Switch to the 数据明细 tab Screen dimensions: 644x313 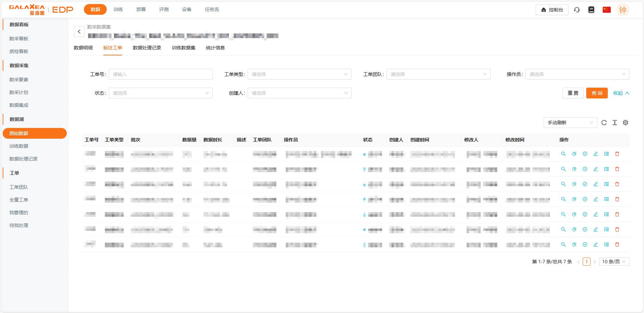coord(83,48)
